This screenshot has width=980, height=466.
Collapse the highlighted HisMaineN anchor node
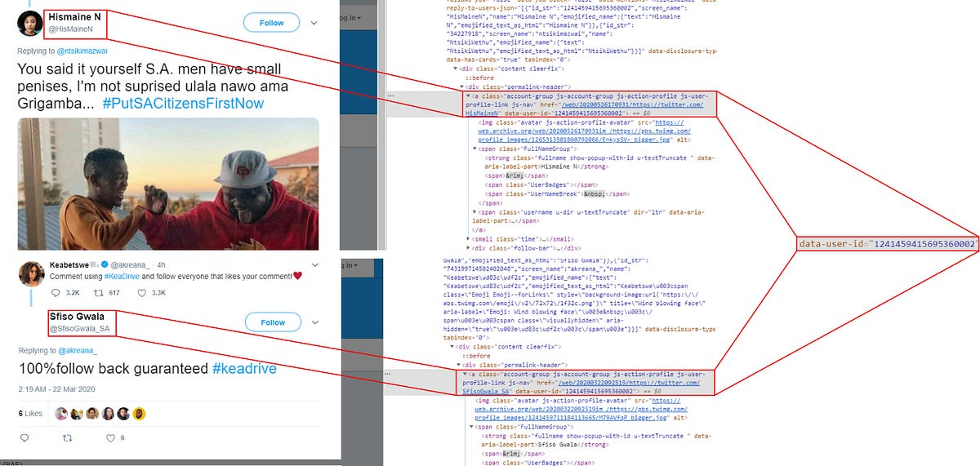point(468,95)
